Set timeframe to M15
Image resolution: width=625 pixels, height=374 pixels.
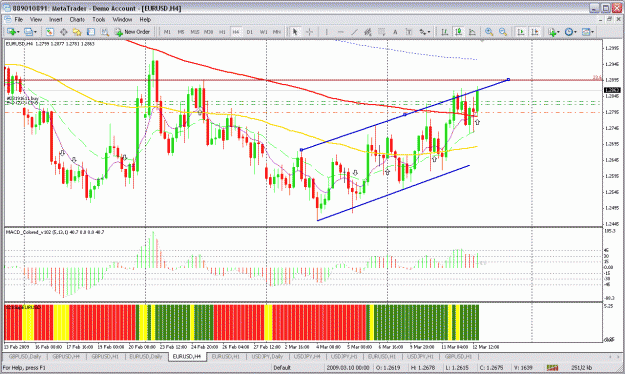[x=195, y=32]
